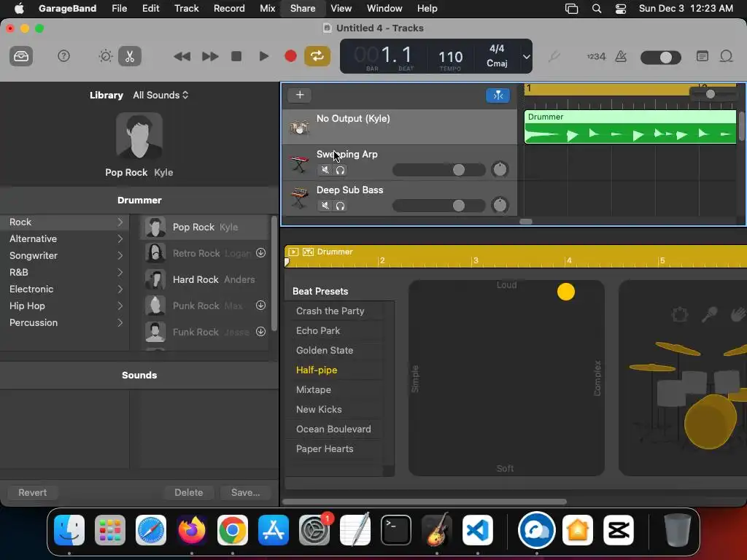The height and width of the screenshot is (560, 747).
Task: Click the Play transport button
Action: (x=263, y=56)
